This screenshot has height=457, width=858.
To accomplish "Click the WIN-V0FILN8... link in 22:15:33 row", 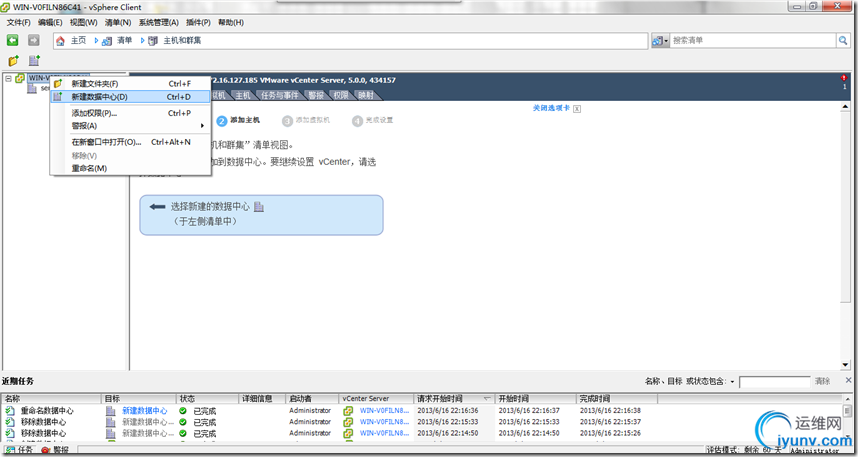I will [x=384, y=422].
